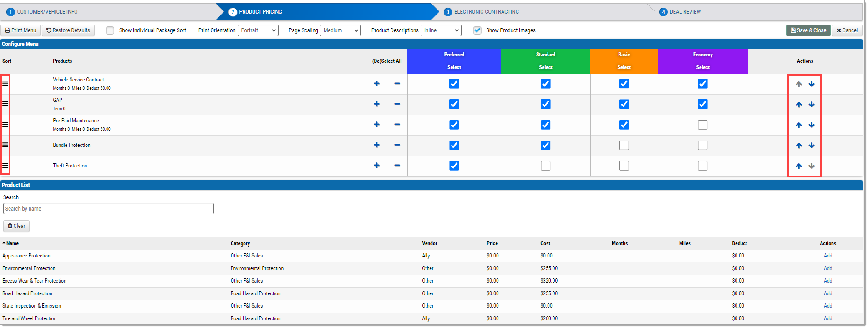
Task: Add Environmental Protection product
Action: tap(828, 268)
